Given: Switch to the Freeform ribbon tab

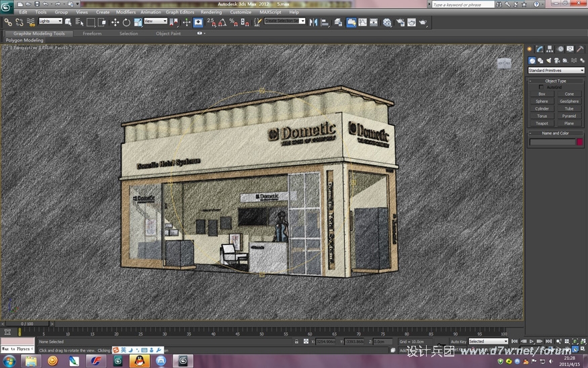Looking at the screenshot, I should point(92,34).
